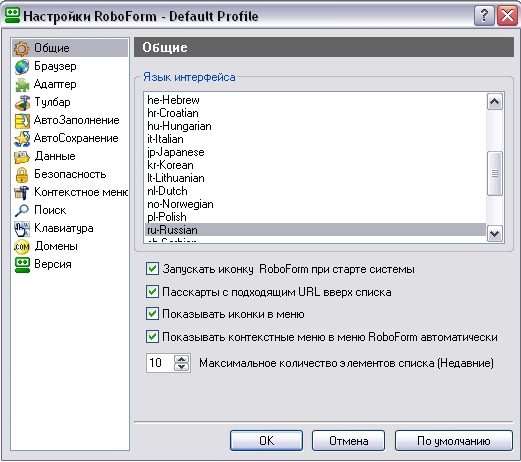Open the Адаптер settings section
The height and width of the screenshot is (462, 521).
(x=55, y=84)
